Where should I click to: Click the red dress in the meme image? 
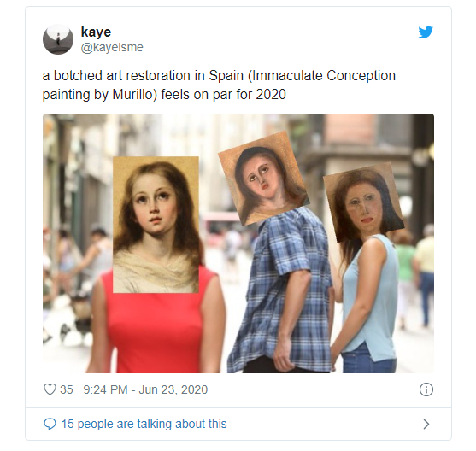(x=155, y=331)
